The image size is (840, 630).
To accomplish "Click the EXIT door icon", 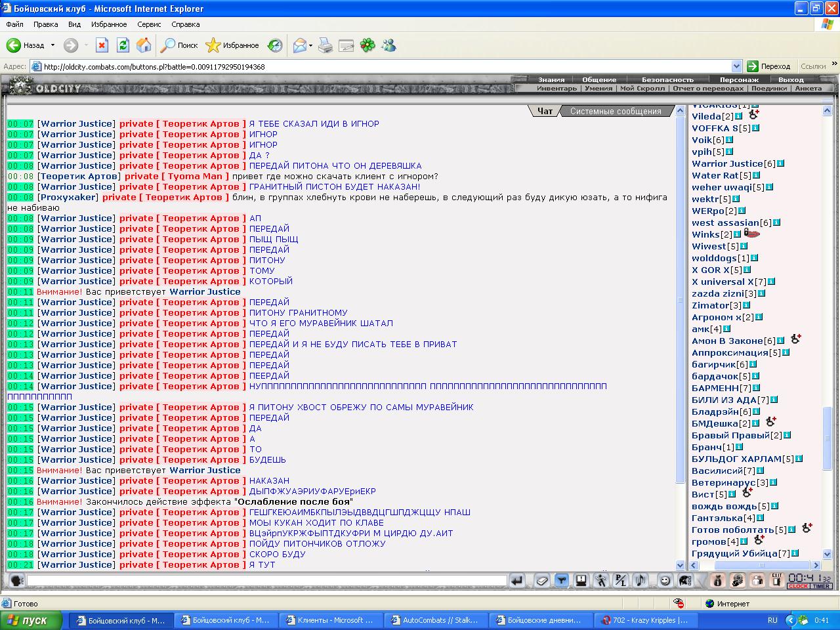I will [777, 580].
